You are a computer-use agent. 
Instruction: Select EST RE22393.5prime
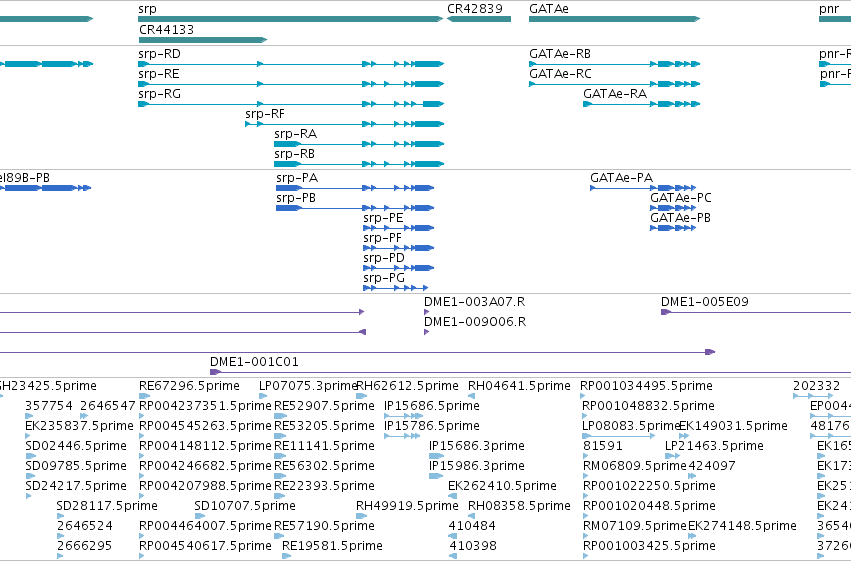coord(280,496)
